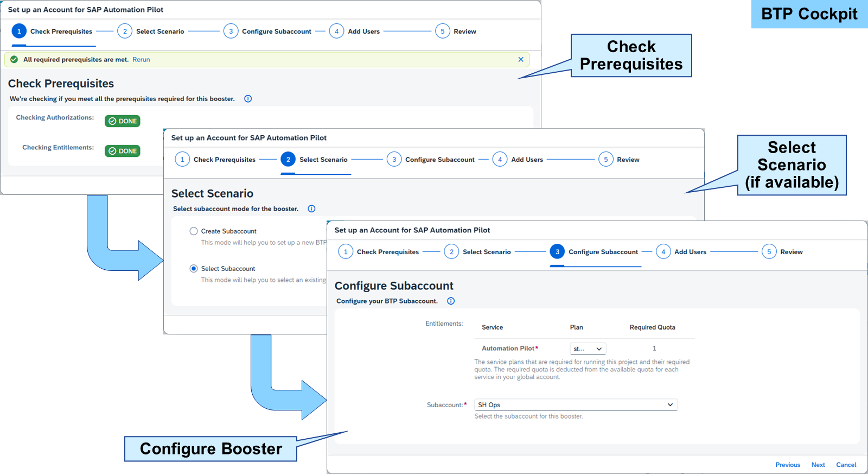Viewport: 868px width, 474px height.
Task: Click step 1 circle in first window wizard
Action: click(19, 31)
